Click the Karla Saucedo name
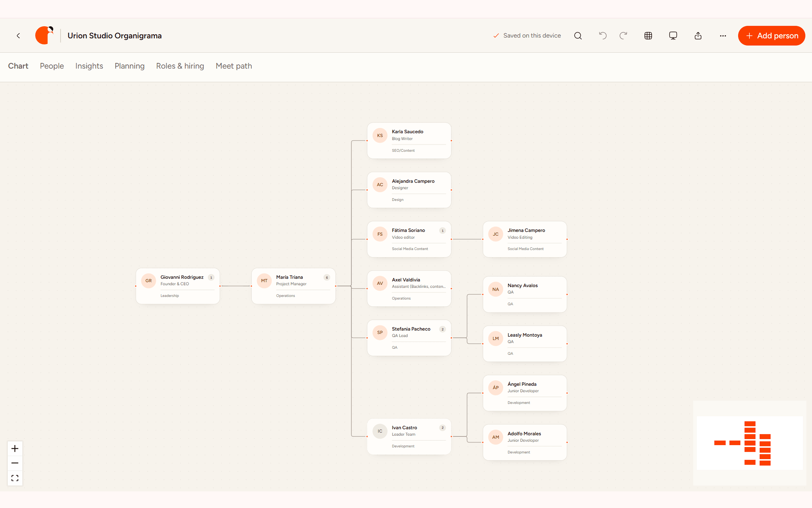 click(x=407, y=132)
